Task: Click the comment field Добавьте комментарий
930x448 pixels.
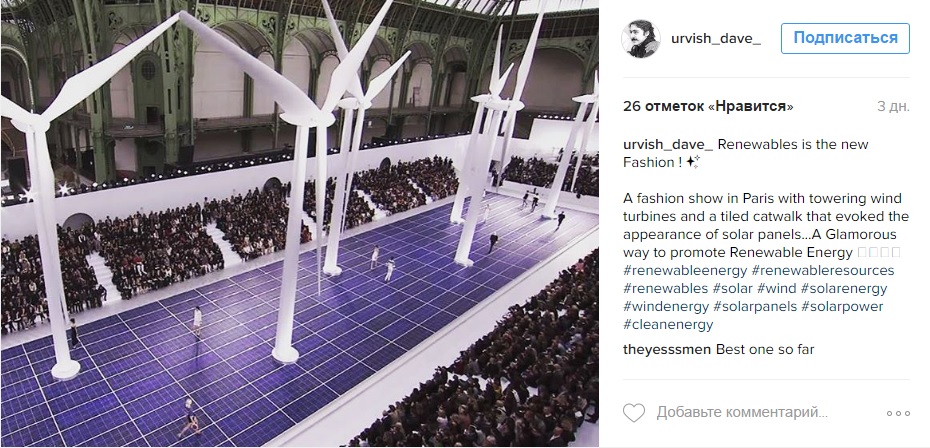Action: click(x=742, y=412)
